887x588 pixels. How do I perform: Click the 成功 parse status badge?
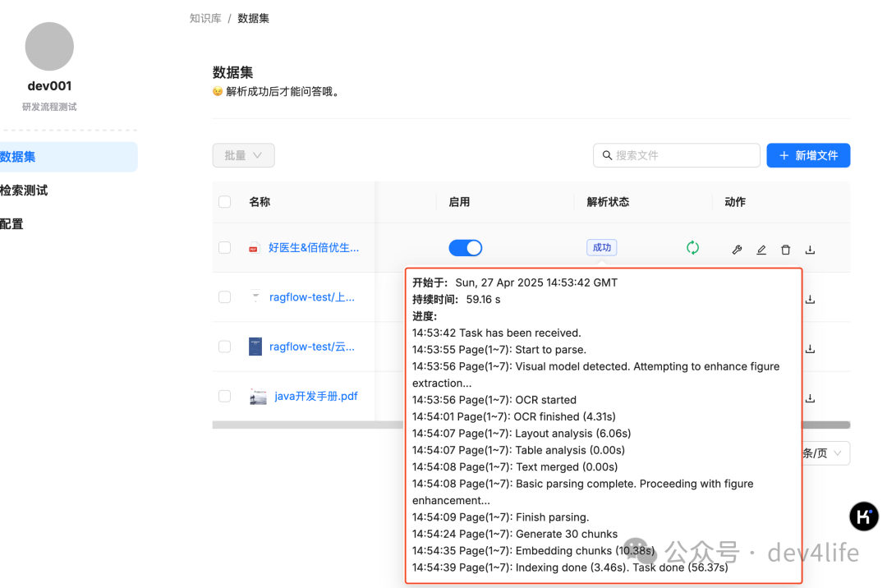602,247
